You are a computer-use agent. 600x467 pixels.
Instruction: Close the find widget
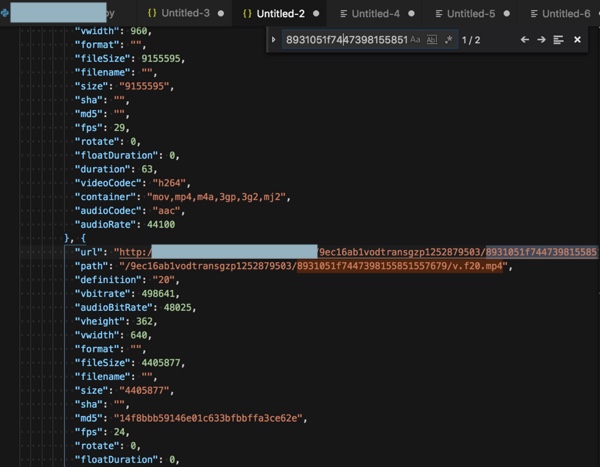pos(577,39)
